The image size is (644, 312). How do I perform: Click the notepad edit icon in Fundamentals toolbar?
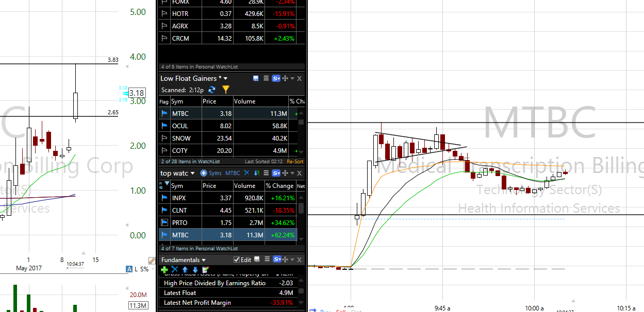coord(205,270)
